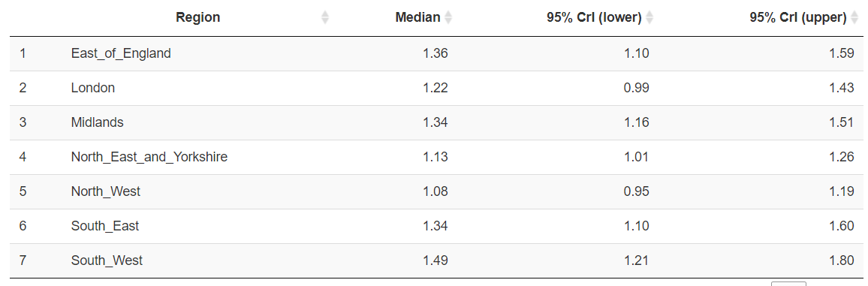The height and width of the screenshot is (286, 868).
Task: Select the South_East region cell
Action: 105,226
